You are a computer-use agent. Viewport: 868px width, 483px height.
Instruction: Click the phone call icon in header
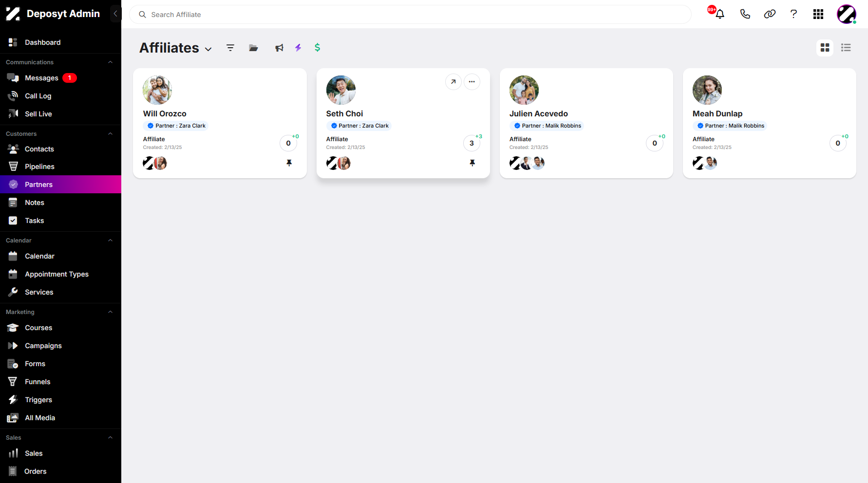745,14
